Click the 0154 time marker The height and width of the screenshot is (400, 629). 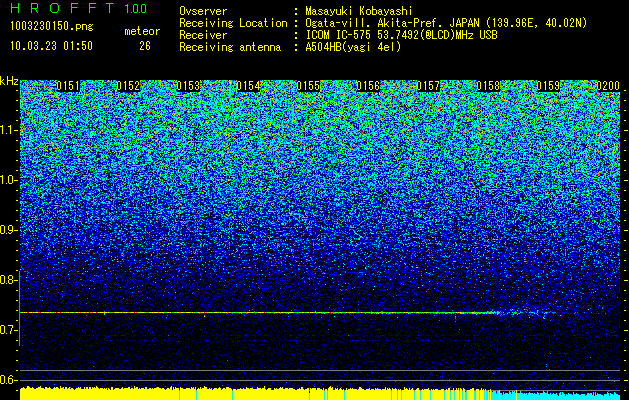click(x=248, y=86)
